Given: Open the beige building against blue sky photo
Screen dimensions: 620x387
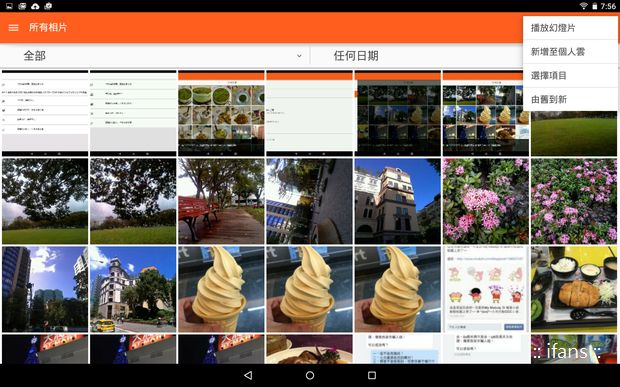Looking at the screenshot, I should (397, 201).
